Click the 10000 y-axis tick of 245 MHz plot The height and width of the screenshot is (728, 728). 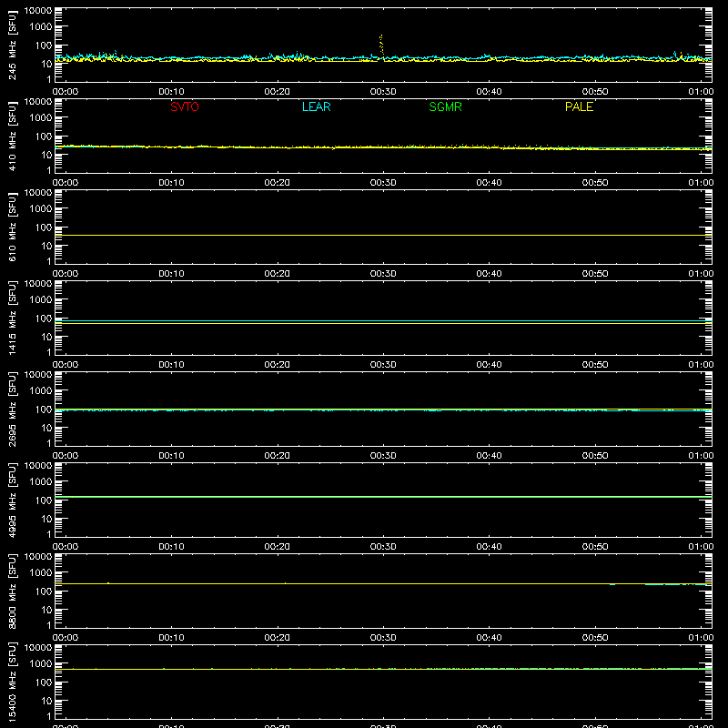pos(38,11)
